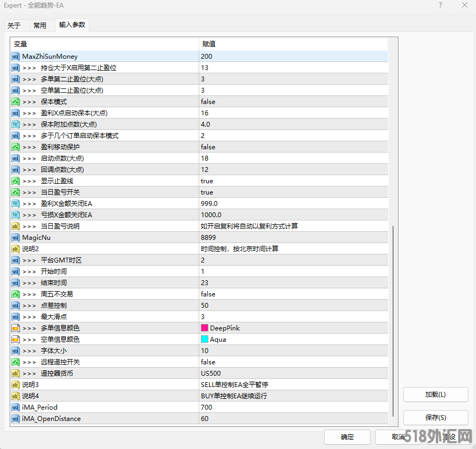Select the 点差控制 value 50
The image size is (476, 449).
click(205, 306)
